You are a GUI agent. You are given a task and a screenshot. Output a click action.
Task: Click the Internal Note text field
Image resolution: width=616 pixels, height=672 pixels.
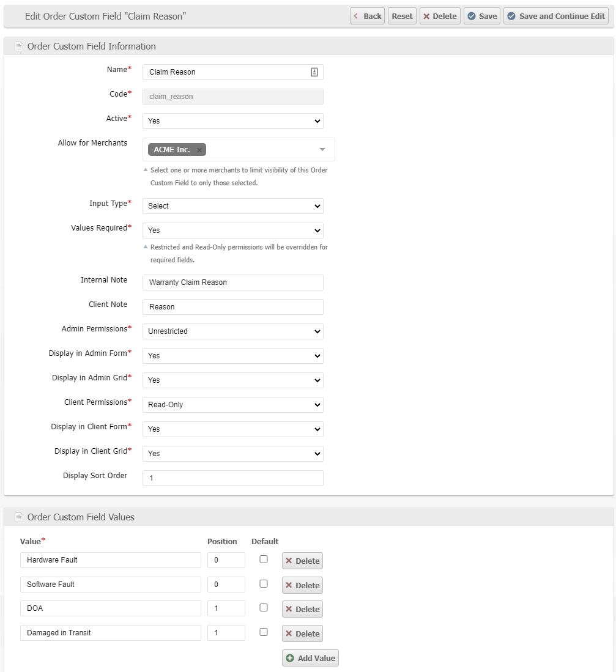pos(232,282)
